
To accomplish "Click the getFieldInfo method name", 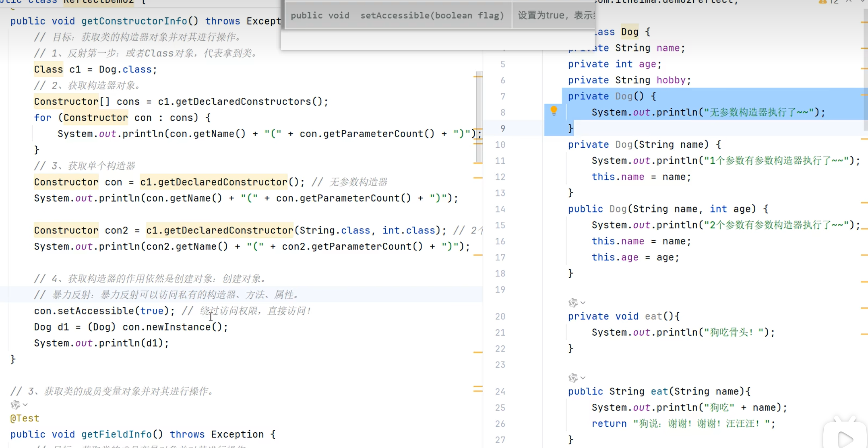I will (116, 434).
